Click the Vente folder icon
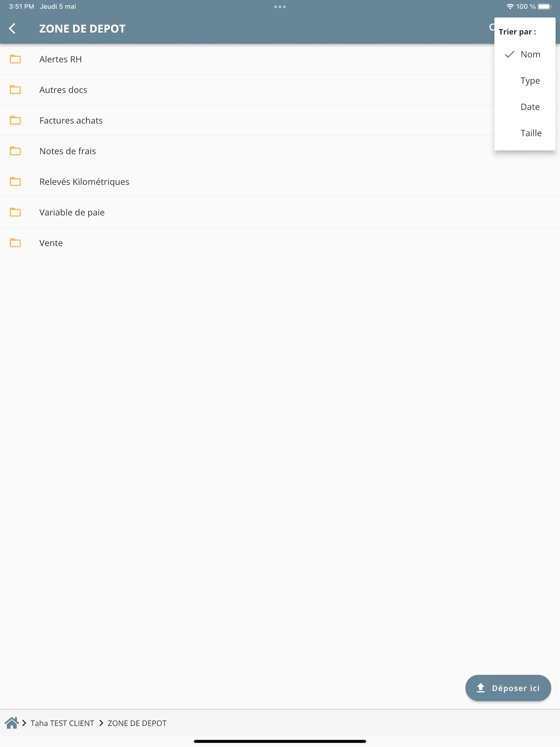560x747 pixels. click(x=15, y=243)
